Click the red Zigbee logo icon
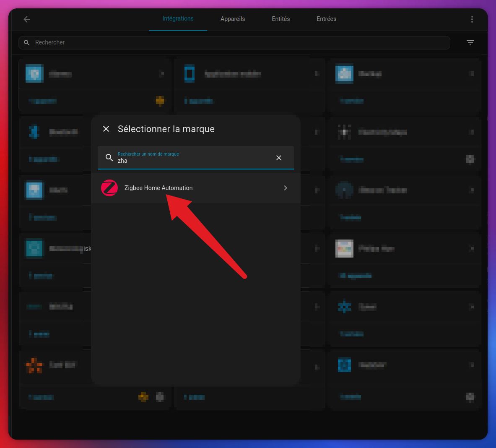This screenshot has height=448, width=496. pyautogui.click(x=109, y=188)
